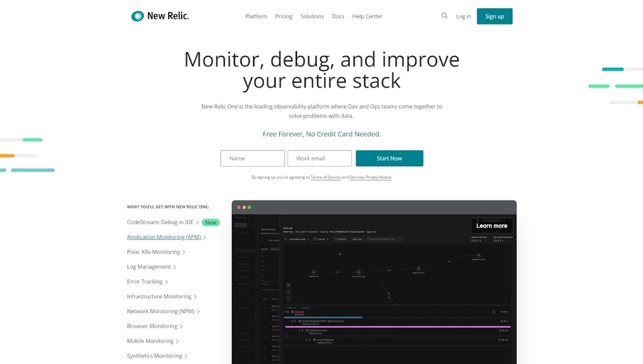The width and height of the screenshot is (643, 364).
Task: Select CodeStream: Debug in IDE
Action: click(160, 222)
